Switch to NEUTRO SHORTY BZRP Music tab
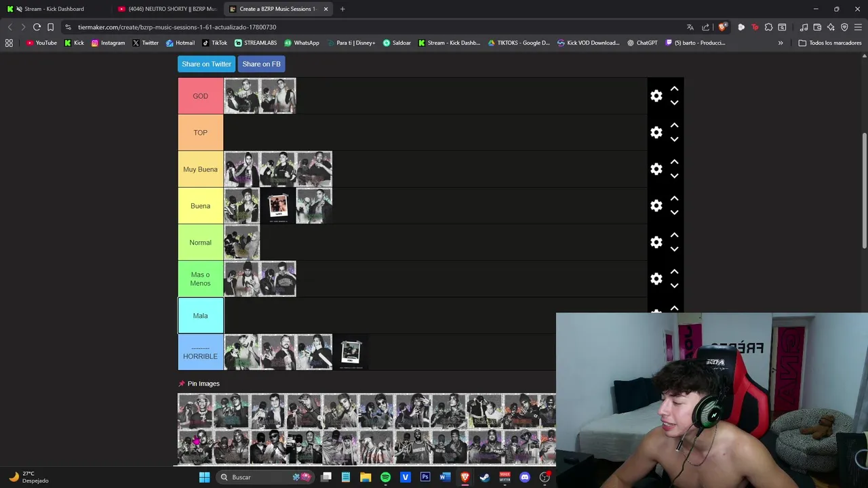The image size is (868, 488). [x=166, y=9]
